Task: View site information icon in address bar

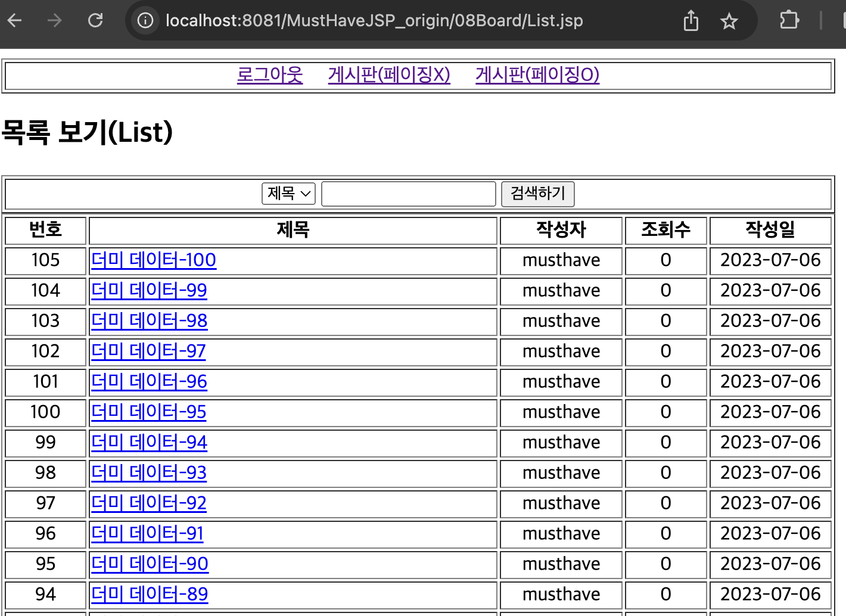Action: click(145, 21)
